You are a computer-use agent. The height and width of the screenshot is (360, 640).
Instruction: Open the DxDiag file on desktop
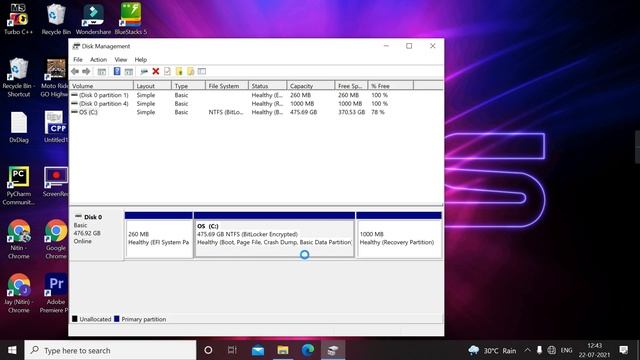19,127
